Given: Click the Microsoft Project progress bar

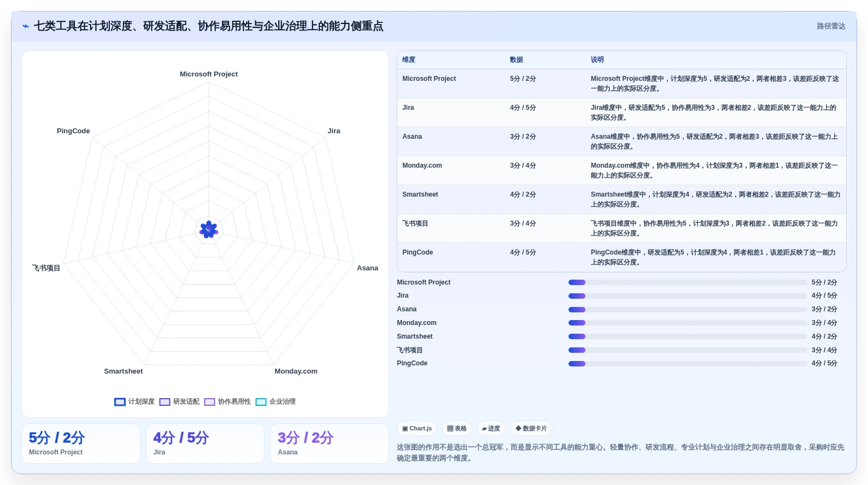Looking at the screenshot, I should (688, 282).
